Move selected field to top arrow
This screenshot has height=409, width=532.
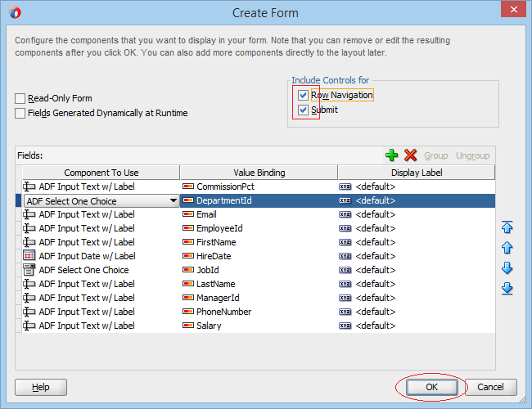click(507, 227)
